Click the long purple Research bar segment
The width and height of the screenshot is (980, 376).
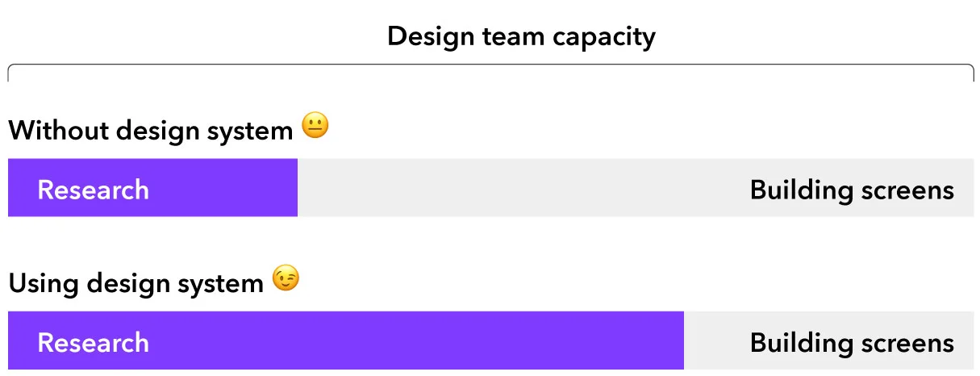tap(346, 340)
